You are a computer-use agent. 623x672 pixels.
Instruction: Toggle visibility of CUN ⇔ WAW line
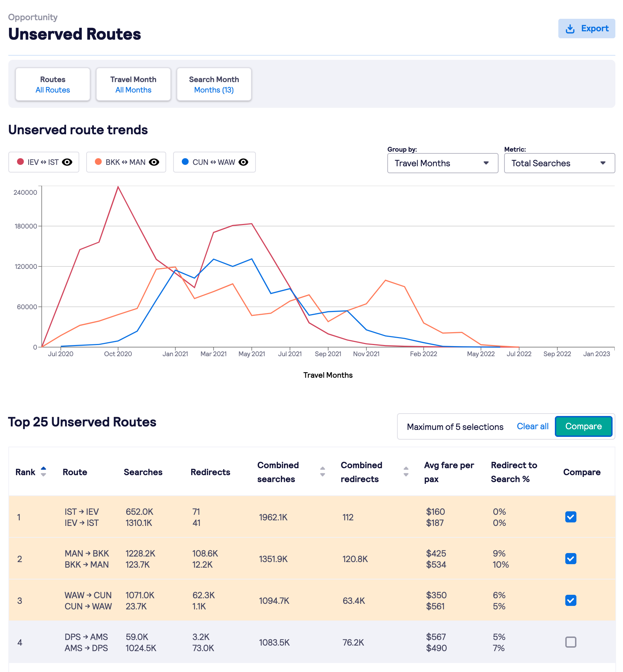[243, 162]
